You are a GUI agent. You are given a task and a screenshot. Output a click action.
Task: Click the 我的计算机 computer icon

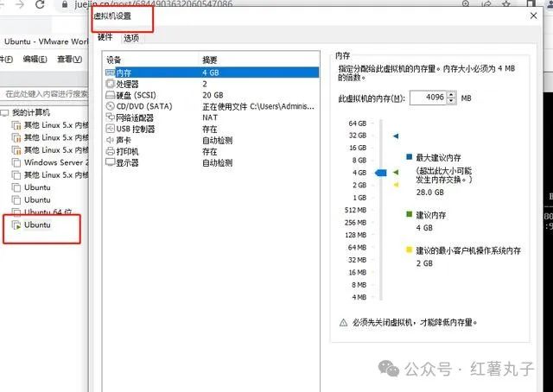click(4, 113)
